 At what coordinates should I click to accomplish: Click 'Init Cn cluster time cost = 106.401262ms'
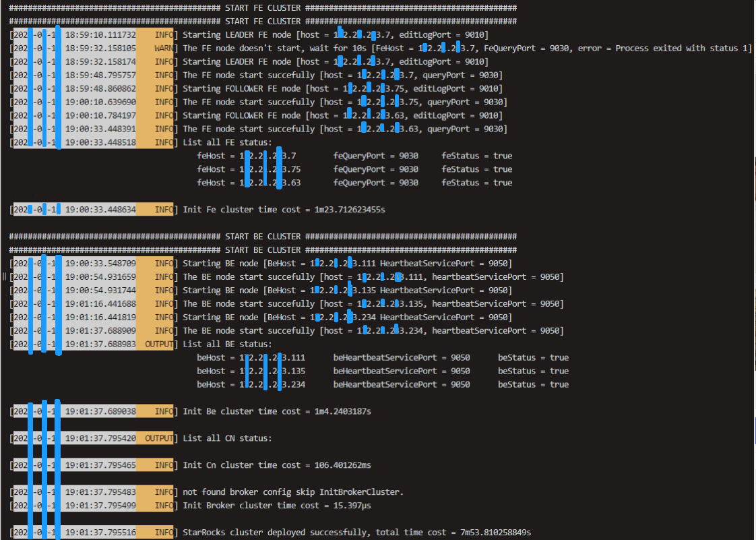click(x=277, y=466)
